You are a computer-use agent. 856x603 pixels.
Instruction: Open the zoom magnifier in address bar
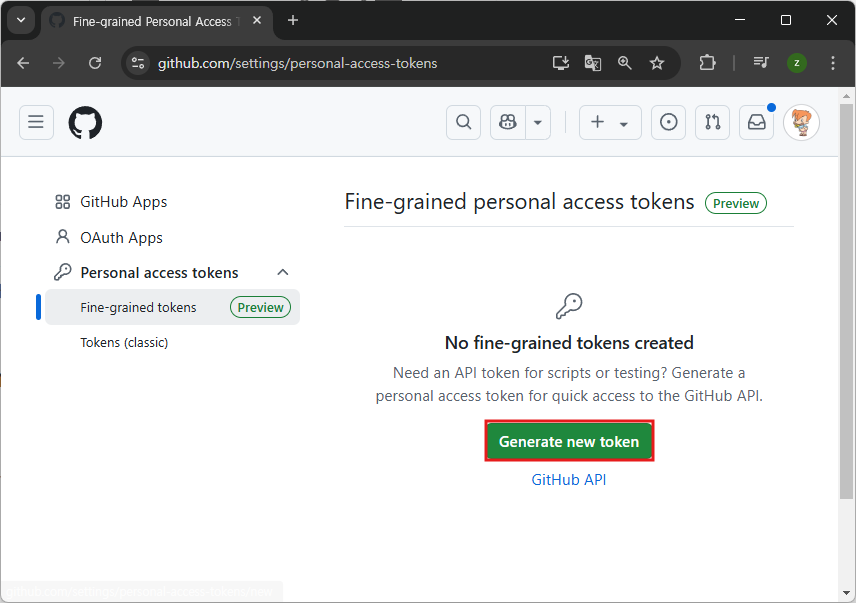coord(625,63)
